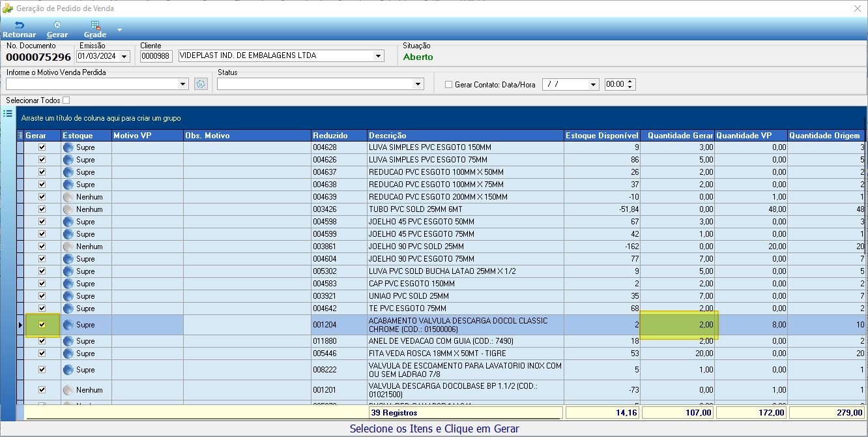The width and height of the screenshot is (868, 437).
Task: Click the list icon left of the grid
Action: (8, 113)
